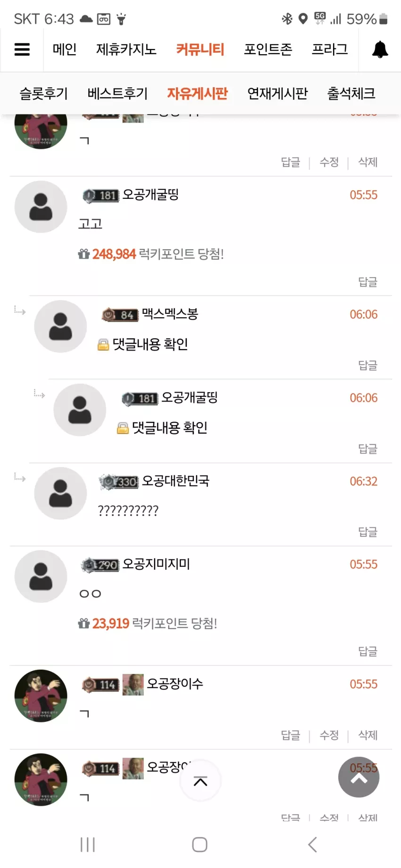Tap the notification bell icon
This screenshot has width=401, height=868.
coord(380,49)
